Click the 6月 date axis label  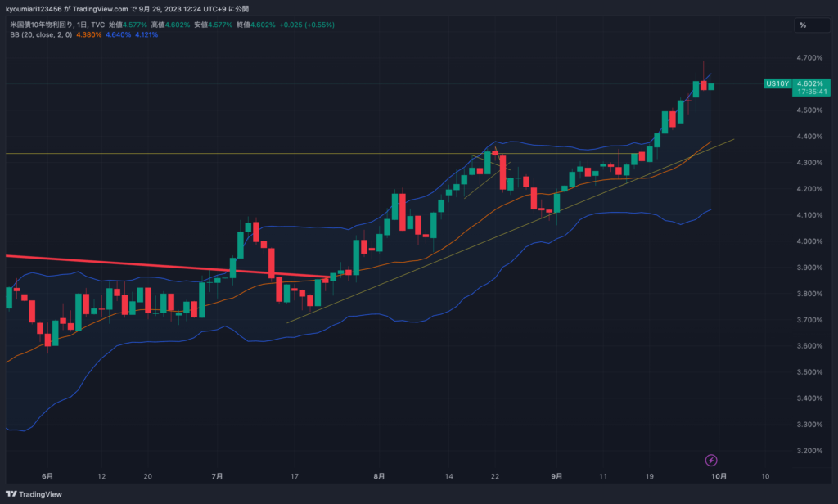[x=47, y=476]
